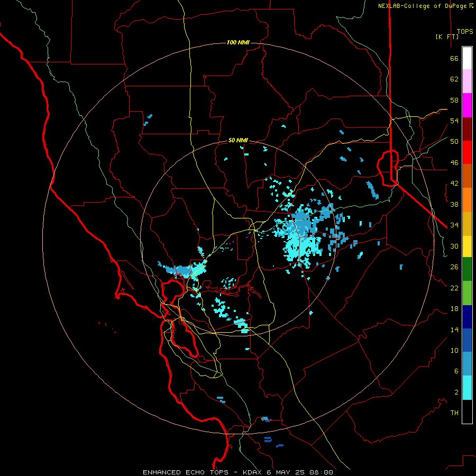Click the legend value '46'
476x476 pixels.
tap(454, 163)
